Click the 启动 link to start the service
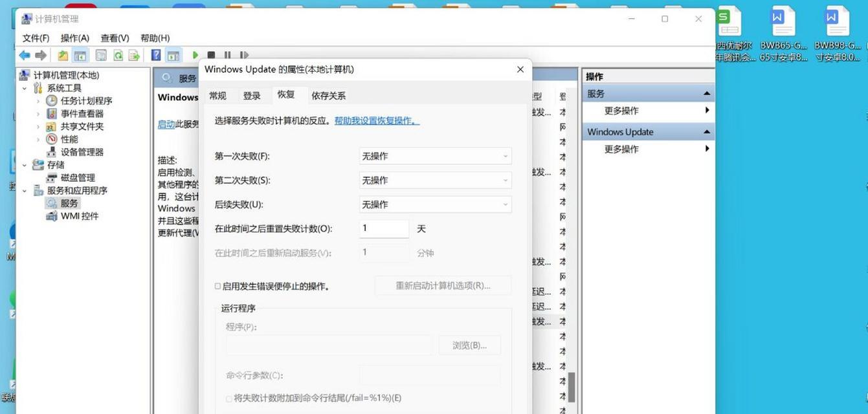868x414 pixels. coord(166,124)
